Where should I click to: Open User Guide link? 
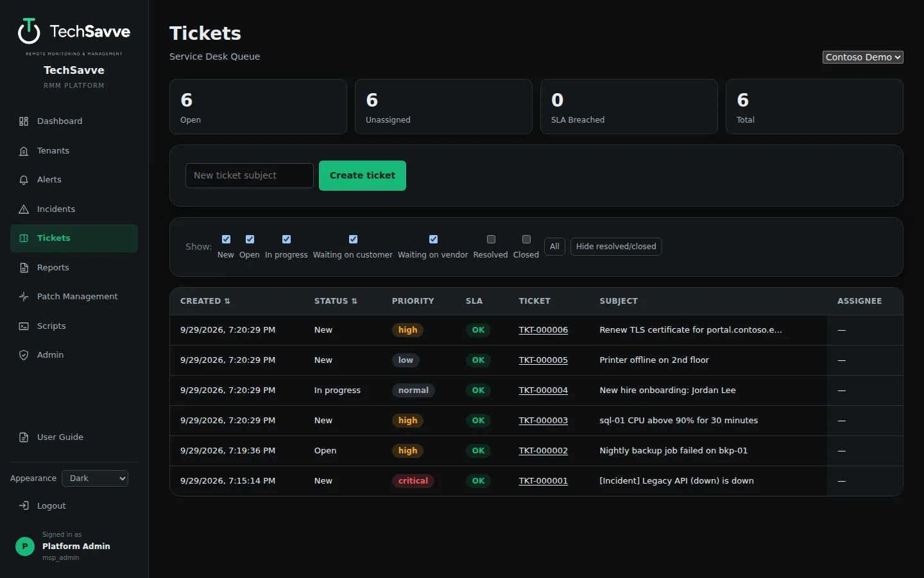74,437
